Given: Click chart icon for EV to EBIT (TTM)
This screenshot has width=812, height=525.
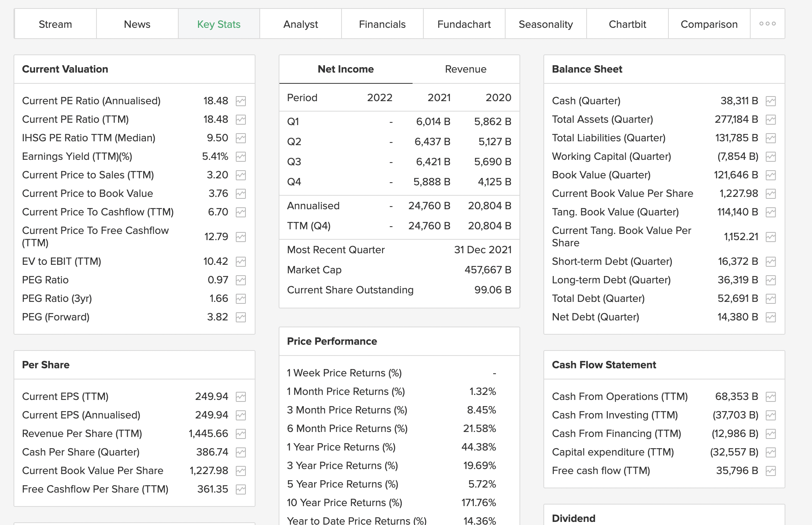Looking at the screenshot, I should [x=241, y=262].
